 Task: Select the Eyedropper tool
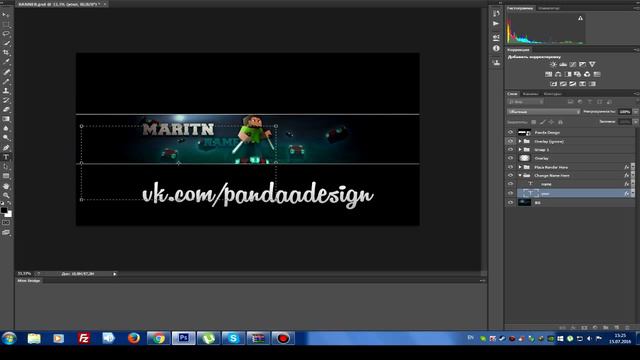[x=6, y=62]
